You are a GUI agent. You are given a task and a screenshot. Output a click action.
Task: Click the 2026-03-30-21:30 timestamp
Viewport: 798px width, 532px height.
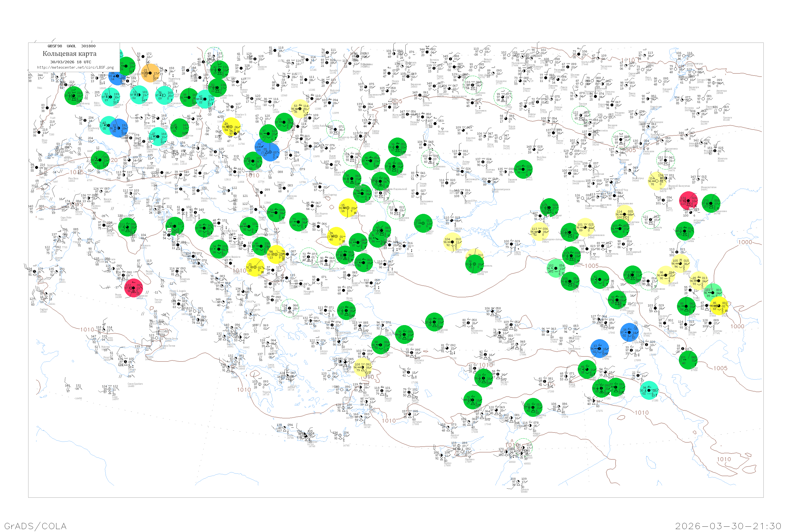tap(728, 526)
